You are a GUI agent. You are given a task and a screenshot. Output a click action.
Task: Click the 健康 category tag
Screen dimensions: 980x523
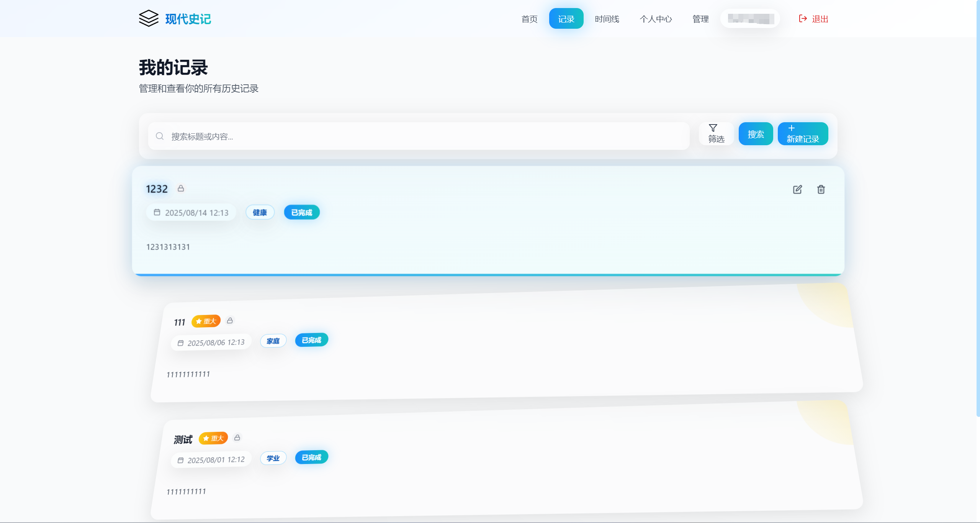pyautogui.click(x=260, y=212)
